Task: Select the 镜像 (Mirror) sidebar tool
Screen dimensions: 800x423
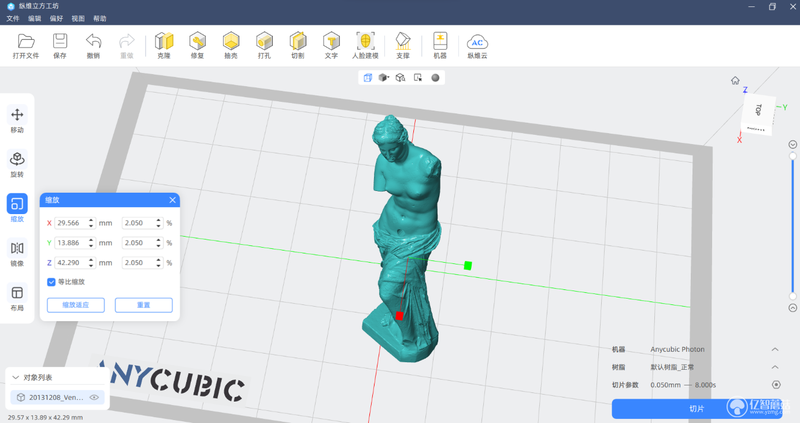Action: click(17, 253)
